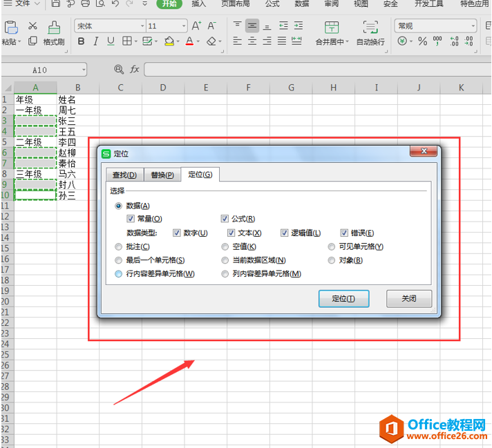Click the fx insert function icon

[x=135, y=69]
